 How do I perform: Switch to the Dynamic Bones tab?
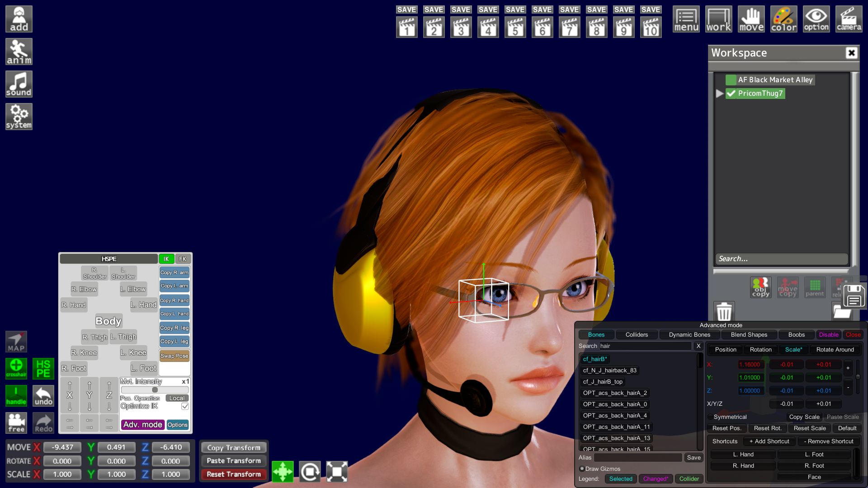(689, 335)
